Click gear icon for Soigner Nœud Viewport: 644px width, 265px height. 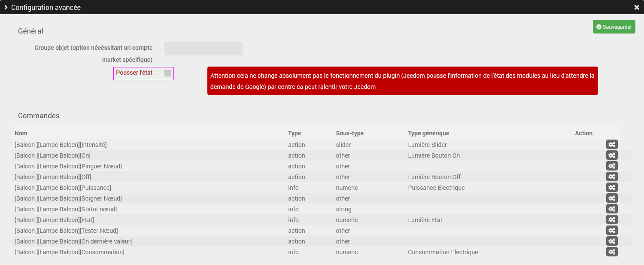612,198
